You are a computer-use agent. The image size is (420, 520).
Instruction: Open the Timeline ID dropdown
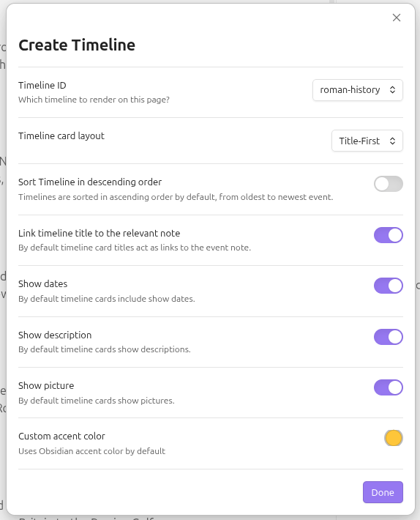coord(358,90)
